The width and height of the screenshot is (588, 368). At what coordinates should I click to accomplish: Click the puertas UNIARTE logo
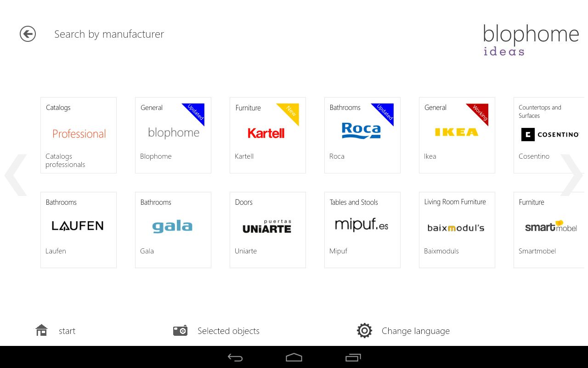267,226
